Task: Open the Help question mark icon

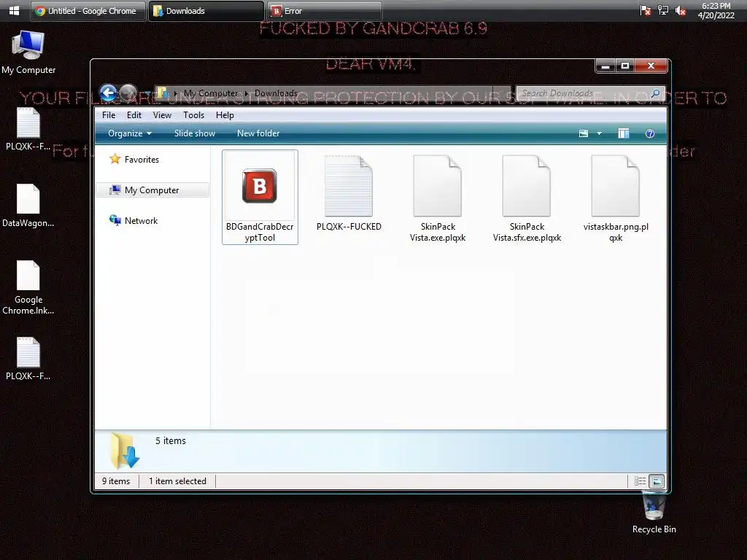Action: 650,133
